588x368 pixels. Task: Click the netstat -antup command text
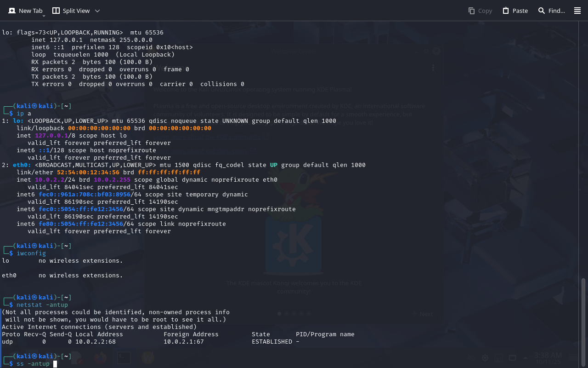(x=42, y=305)
